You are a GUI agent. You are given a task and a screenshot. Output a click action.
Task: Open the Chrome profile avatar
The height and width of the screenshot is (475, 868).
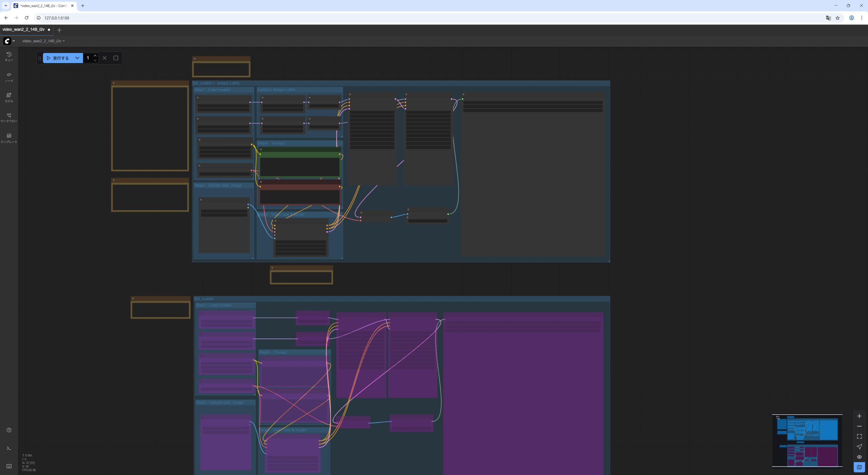(x=851, y=18)
